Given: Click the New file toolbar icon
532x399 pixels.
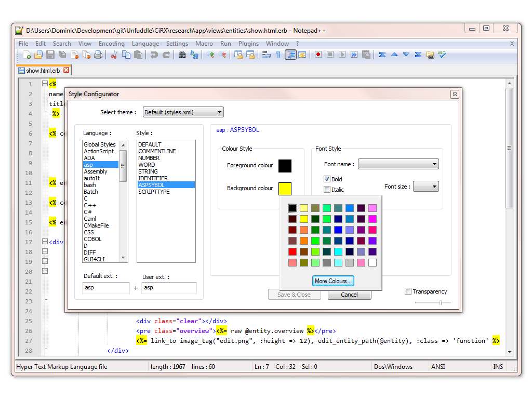Looking at the screenshot, I should (x=26, y=55).
